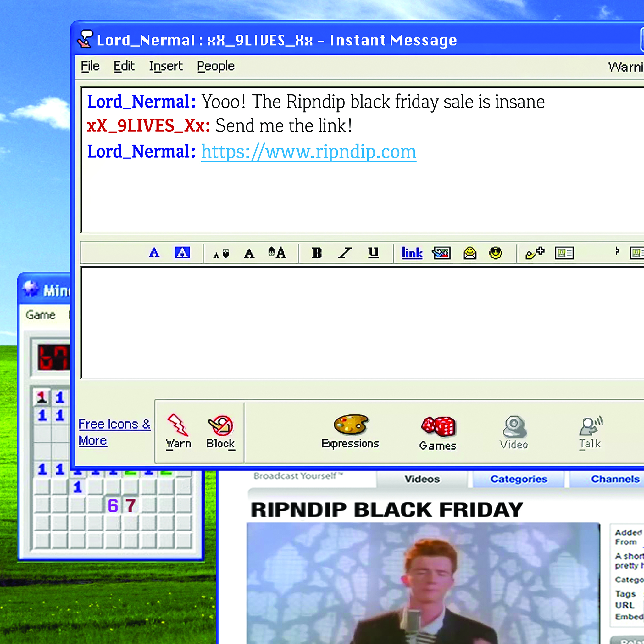Click the small arrow toolbar icon

(x=617, y=251)
